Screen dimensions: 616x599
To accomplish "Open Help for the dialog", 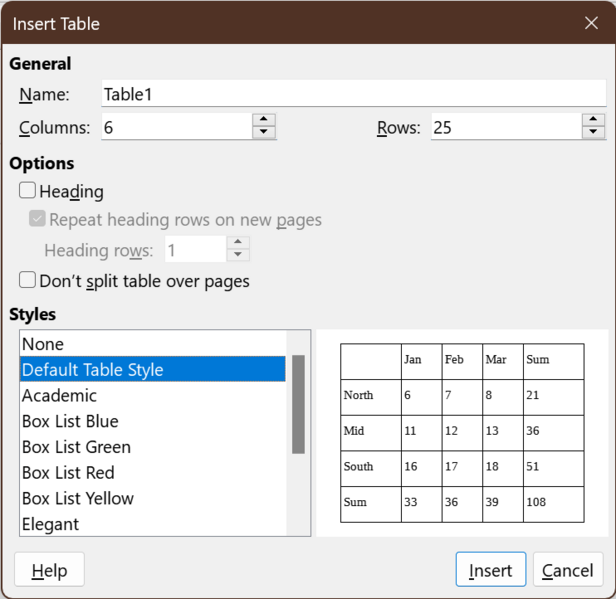I will (49, 570).
